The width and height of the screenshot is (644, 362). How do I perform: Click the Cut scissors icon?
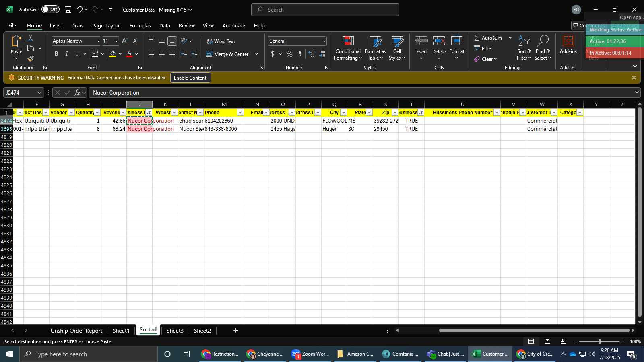click(31, 38)
